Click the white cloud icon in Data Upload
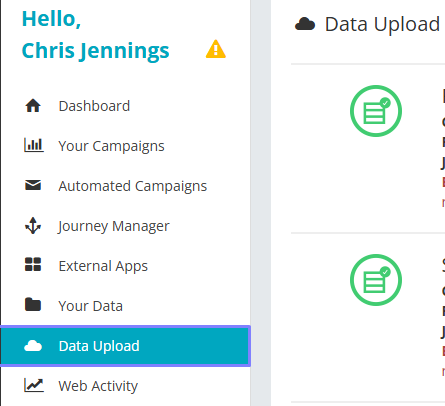Viewport: 445px width, 406px height. point(33,346)
